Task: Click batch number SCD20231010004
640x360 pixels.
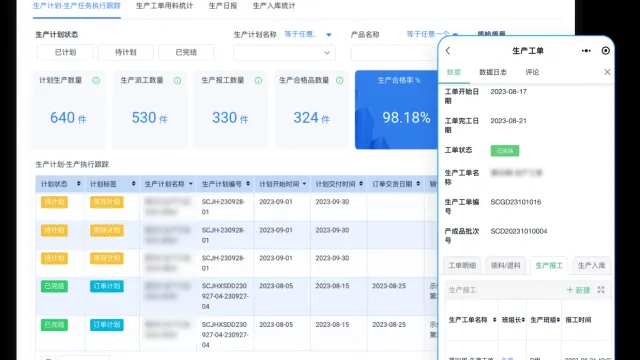Action: (519, 231)
